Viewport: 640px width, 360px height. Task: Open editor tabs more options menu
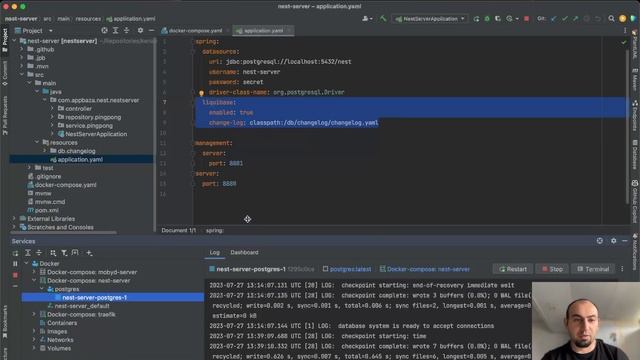click(625, 31)
